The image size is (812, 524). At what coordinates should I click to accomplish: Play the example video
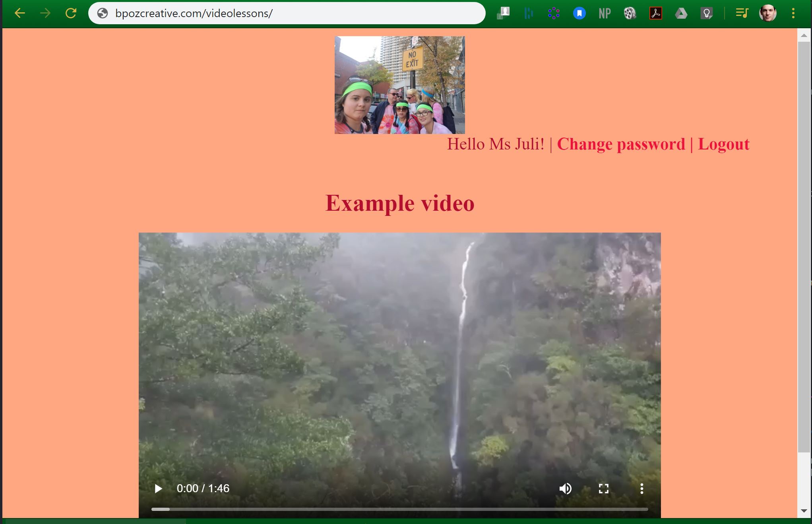point(158,489)
